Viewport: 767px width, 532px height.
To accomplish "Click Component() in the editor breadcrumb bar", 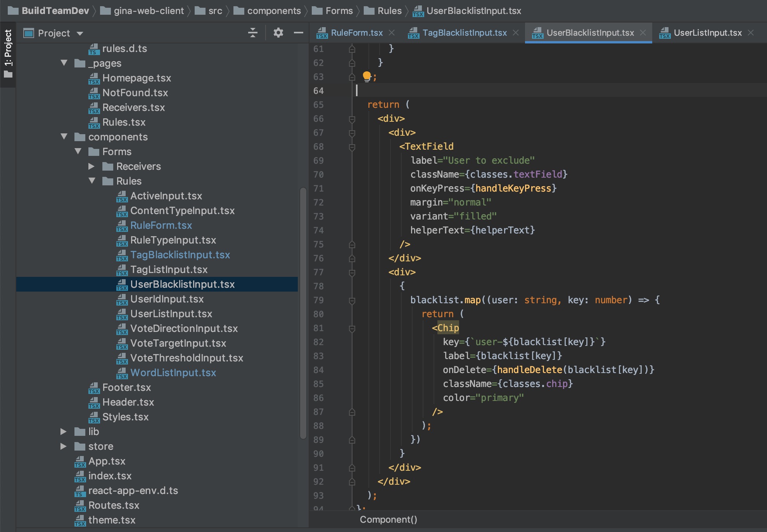I will (x=388, y=520).
